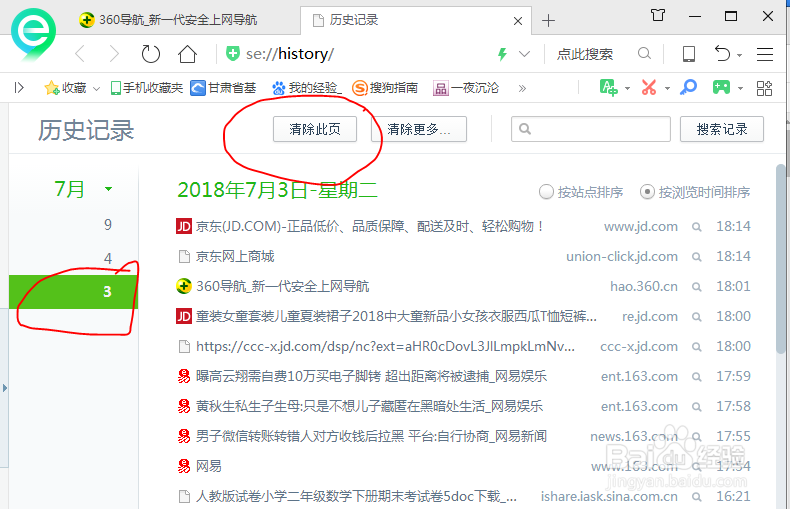Expand the 收藏 dropdown arrow
This screenshot has width=790, height=509.
coord(97,89)
